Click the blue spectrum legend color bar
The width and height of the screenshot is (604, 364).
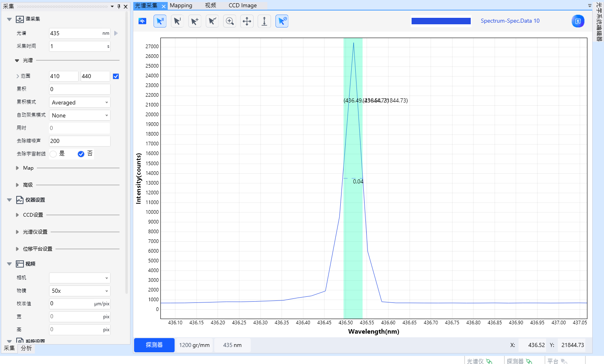pos(441,21)
